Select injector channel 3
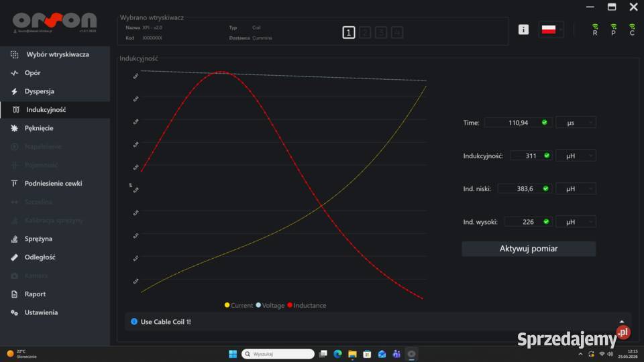This screenshot has height=362, width=644. tap(381, 32)
